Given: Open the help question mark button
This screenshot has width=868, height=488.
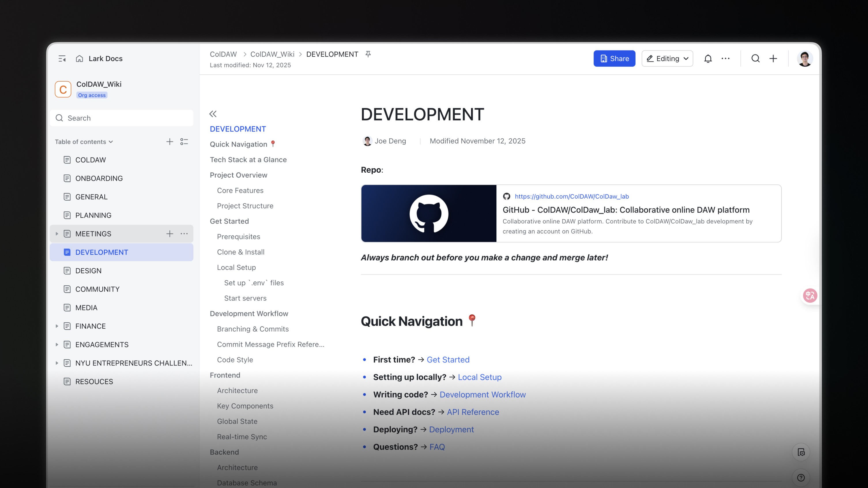Looking at the screenshot, I should [801, 478].
